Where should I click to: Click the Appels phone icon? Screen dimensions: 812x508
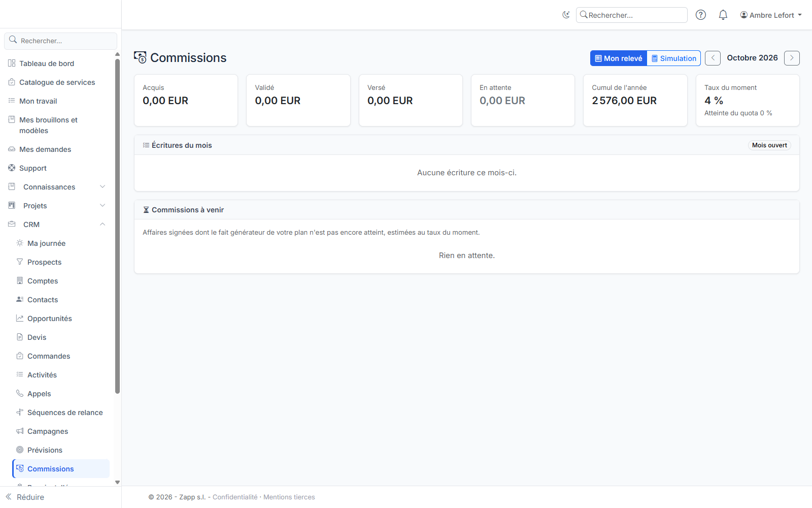click(20, 393)
